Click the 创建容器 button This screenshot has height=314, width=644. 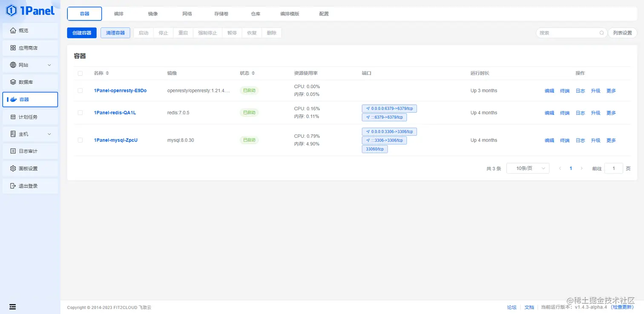[82, 33]
